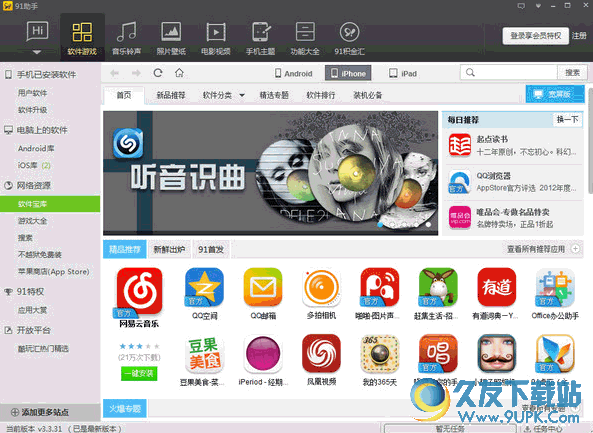The width and height of the screenshot is (593, 433).
Task: Click into the search input field
Action: tap(509, 73)
